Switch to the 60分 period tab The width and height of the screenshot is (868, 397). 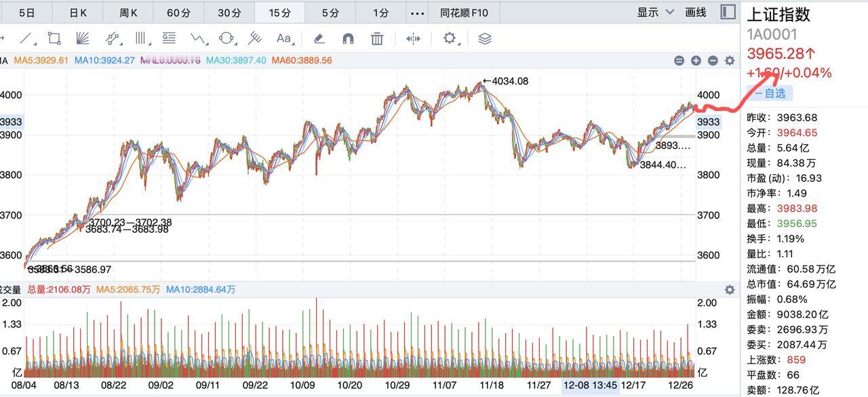(178, 13)
